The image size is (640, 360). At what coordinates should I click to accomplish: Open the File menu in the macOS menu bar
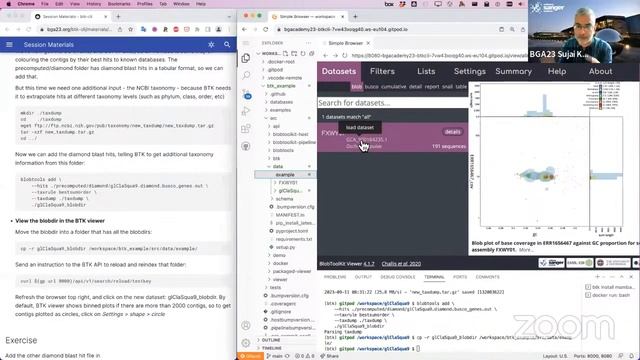(45, 4)
